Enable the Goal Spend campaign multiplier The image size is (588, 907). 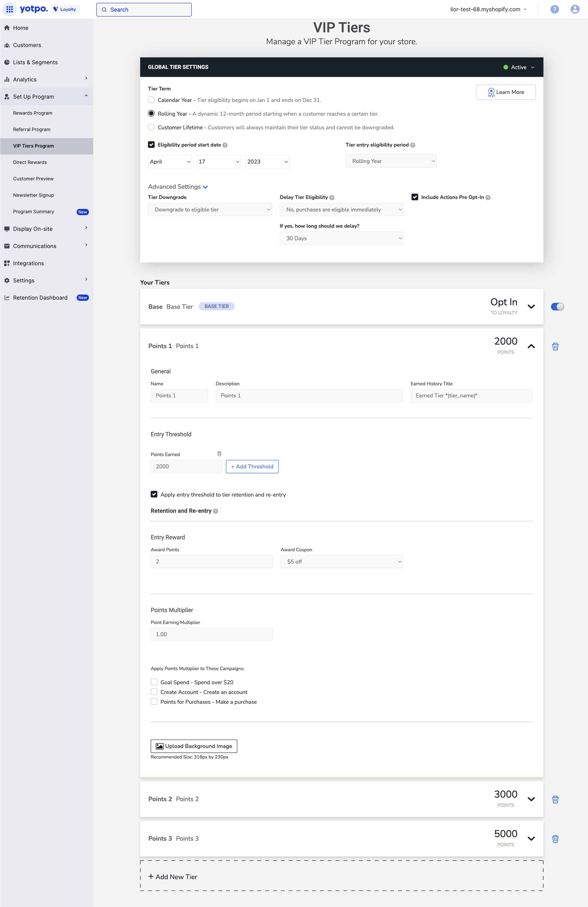[154, 682]
